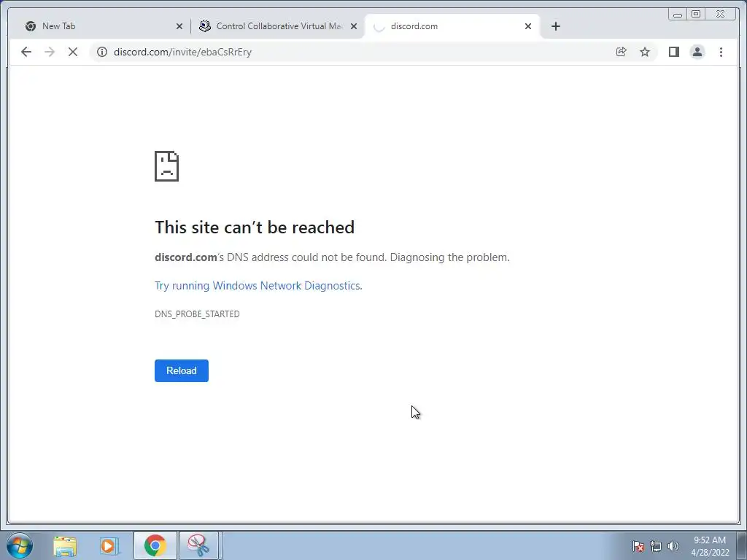
Task: Close the discord.com tab
Action: coord(528,26)
